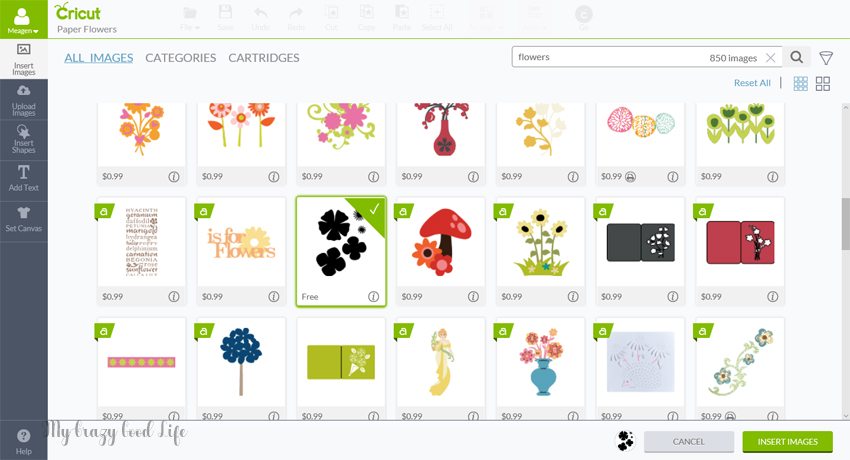The image size is (850, 460).
Task: Open the Set Canvas tool
Action: click(x=23, y=219)
